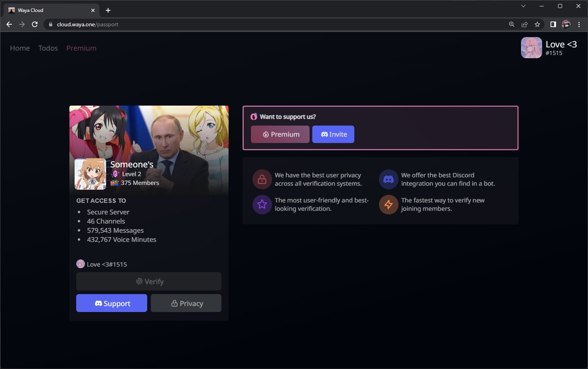This screenshot has height=369, width=588.
Task: Click the Love <3 profile avatar
Action: (x=531, y=48)
